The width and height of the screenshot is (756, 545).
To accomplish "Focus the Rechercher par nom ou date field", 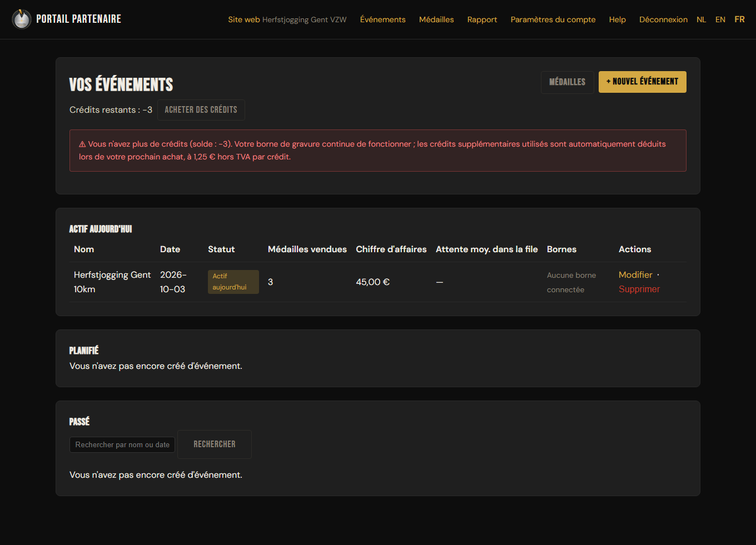I will (122, 445).
